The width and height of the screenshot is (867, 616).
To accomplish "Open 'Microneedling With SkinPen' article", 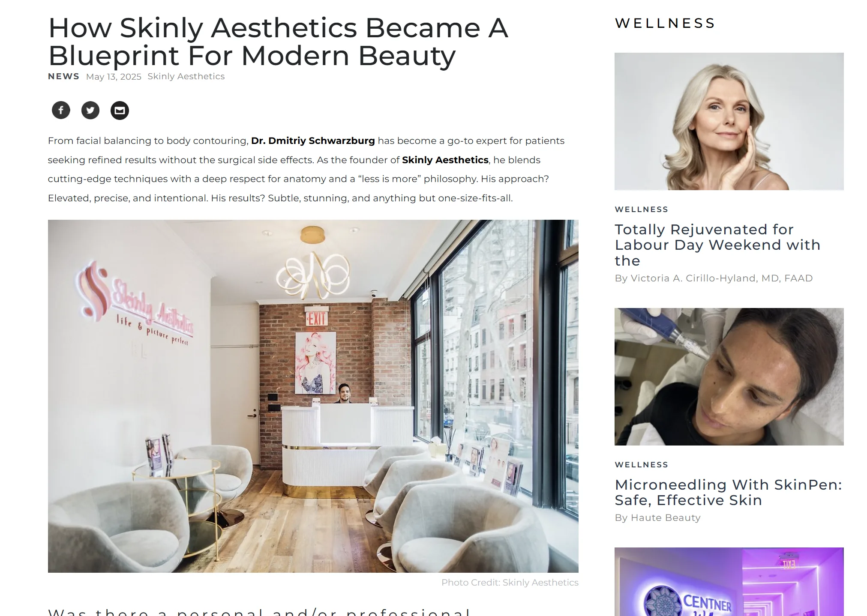I will point(728,493).
